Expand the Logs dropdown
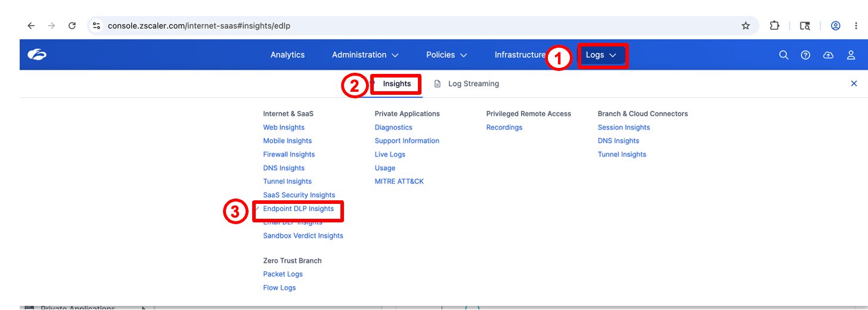This screenshot has height=310, width=868. point(601,55)
